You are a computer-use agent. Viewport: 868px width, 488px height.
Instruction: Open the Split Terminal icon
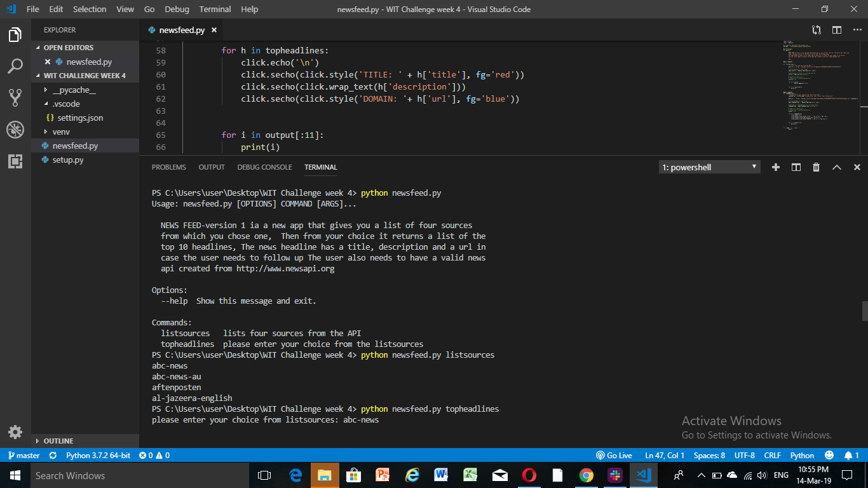pos(796,167)
